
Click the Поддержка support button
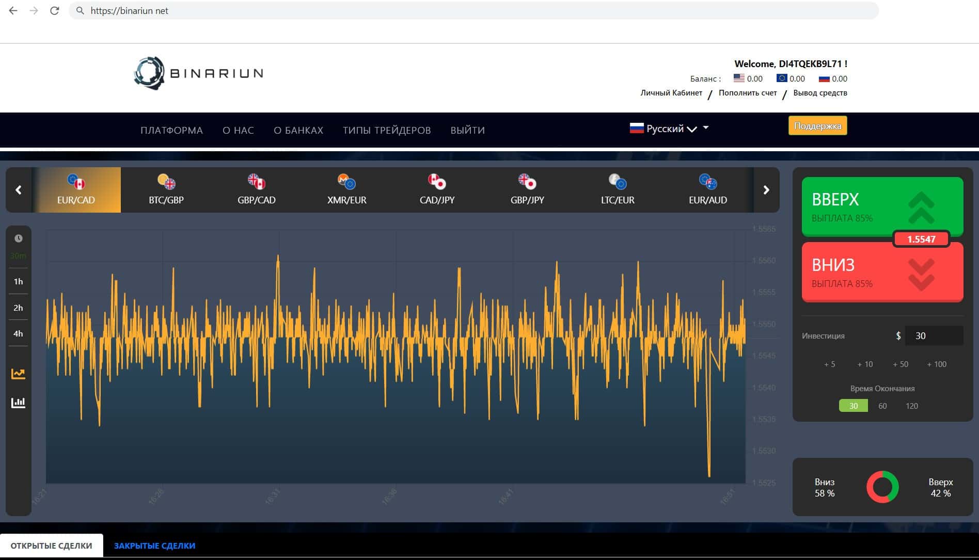pyautogui.click(x=817, y=126)
